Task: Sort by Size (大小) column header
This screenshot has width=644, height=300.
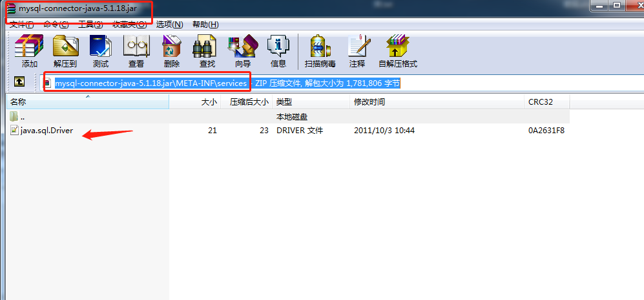Action: [x=194, y=102]
